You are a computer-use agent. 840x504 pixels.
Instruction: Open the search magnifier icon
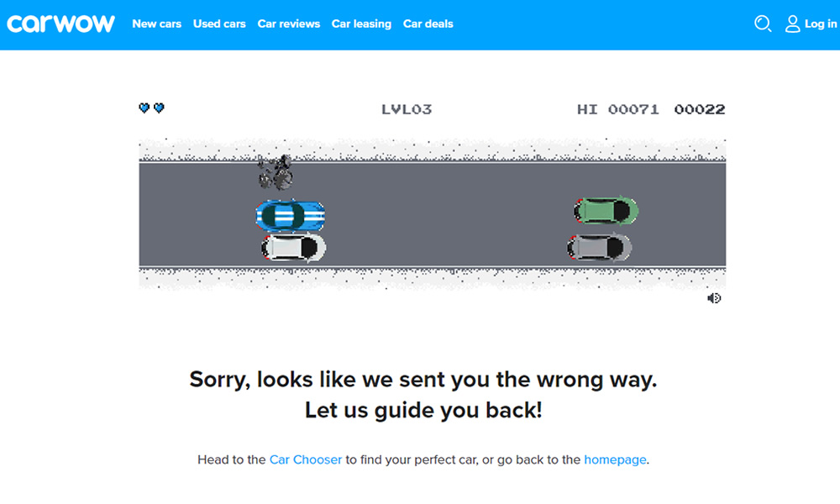click(763, 24)
